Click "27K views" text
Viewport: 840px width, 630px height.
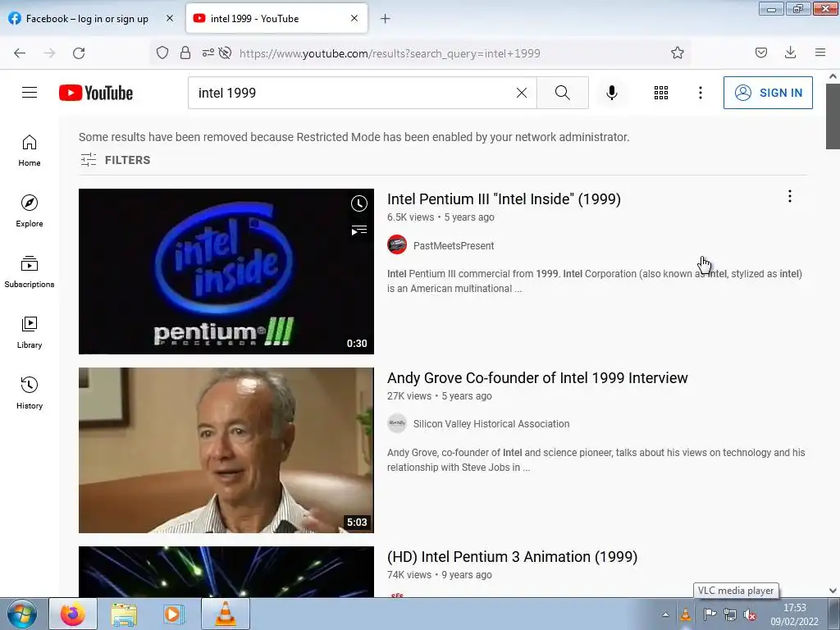coord(409,396)
